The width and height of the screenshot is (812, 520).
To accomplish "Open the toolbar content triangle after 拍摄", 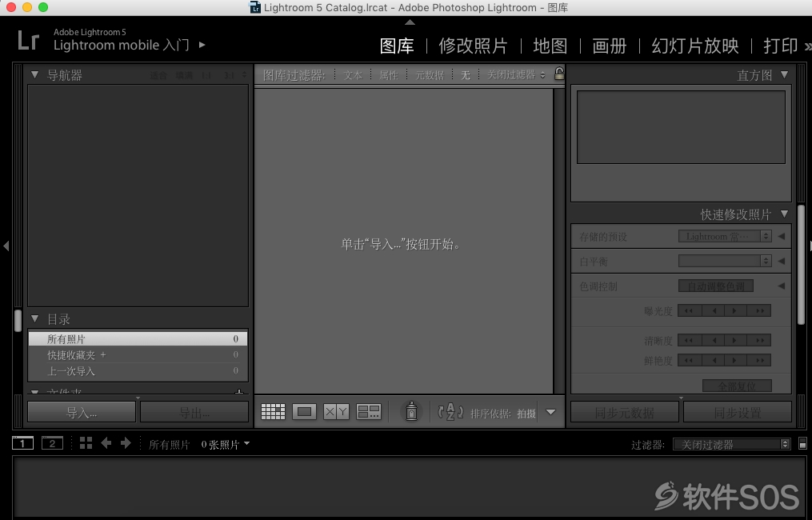I will pos(550,412).
